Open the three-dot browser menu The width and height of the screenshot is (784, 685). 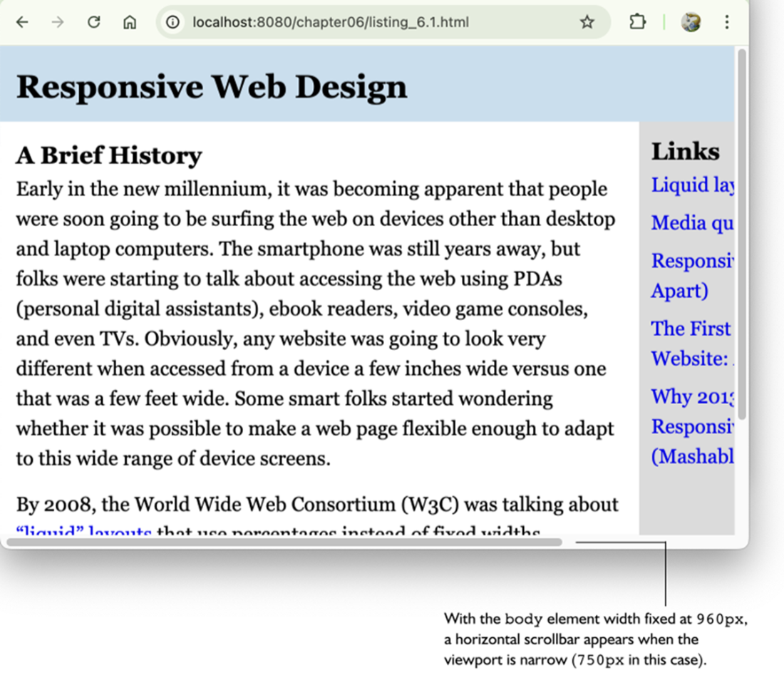pyautogui.click(x=726, y=22)
